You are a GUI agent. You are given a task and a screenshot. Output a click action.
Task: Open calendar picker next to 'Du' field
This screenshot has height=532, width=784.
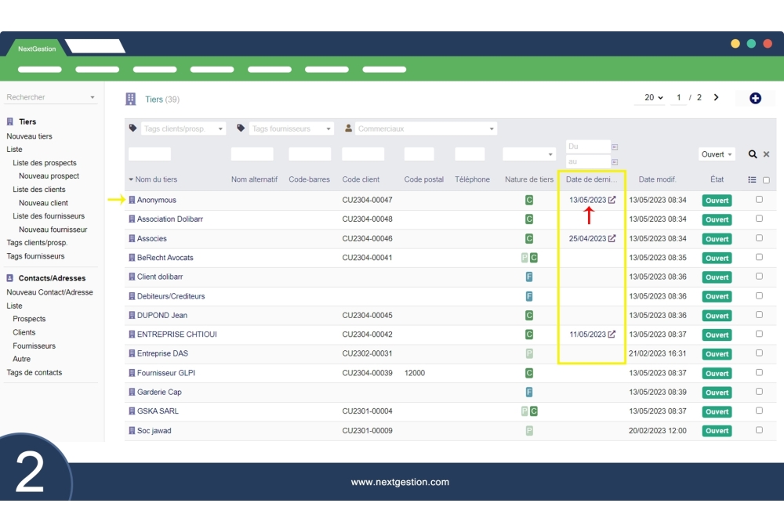(x=615, y=147)
